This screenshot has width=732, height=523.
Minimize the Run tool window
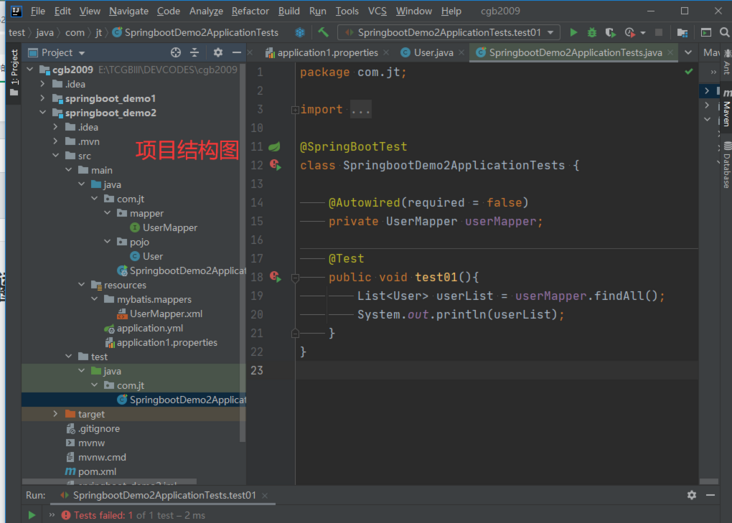(711, 495)
